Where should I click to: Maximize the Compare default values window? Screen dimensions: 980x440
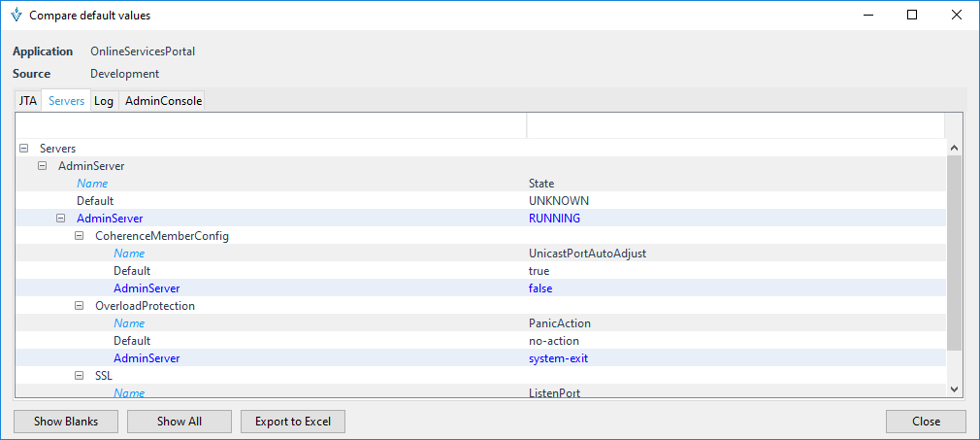click(912, 16)
